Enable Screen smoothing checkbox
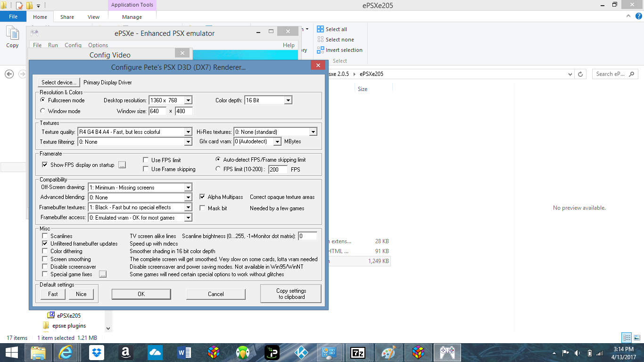This screenshot has height=362, width=644. point(45,259)
